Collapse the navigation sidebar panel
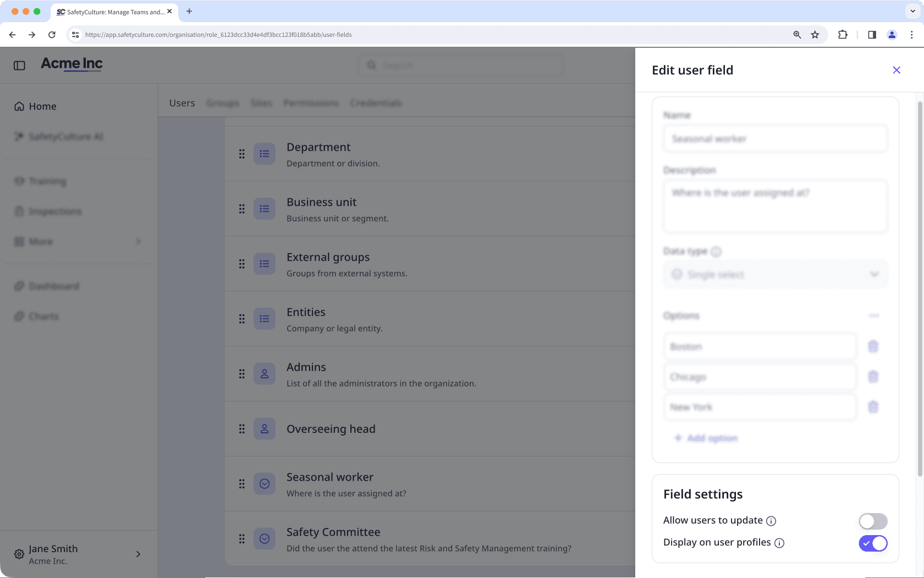 (x=20, y=65)
